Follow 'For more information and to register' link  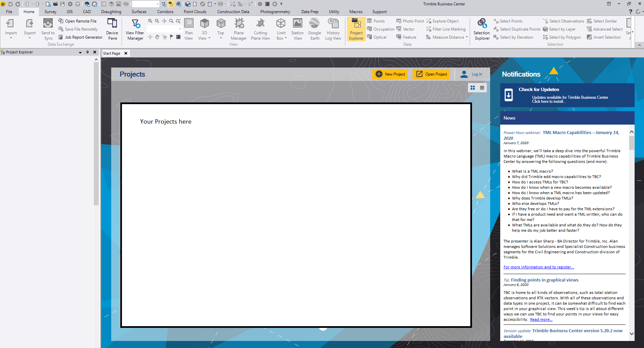click(539, 267)
